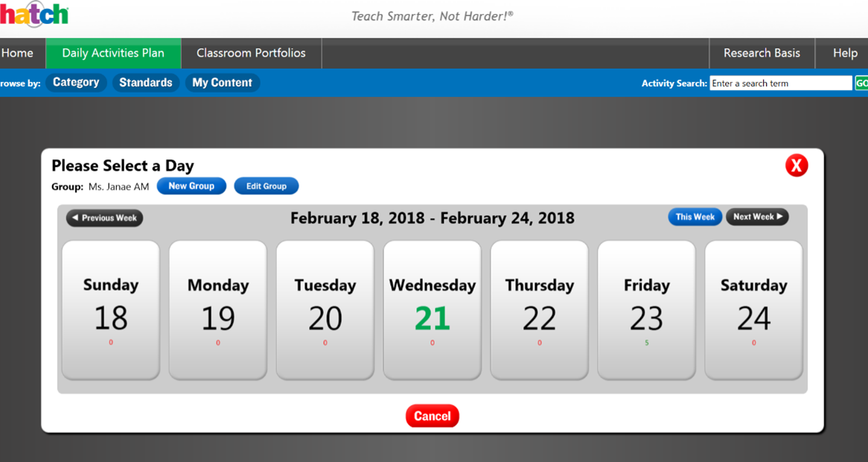Browse by Standards
The height and width of the screenshot is (462, 868).
(x=146, y=83)
